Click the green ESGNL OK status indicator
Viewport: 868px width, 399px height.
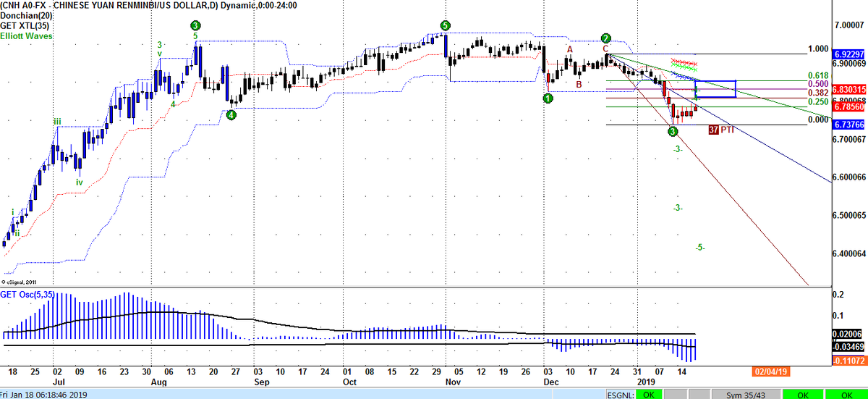(648, 394)
